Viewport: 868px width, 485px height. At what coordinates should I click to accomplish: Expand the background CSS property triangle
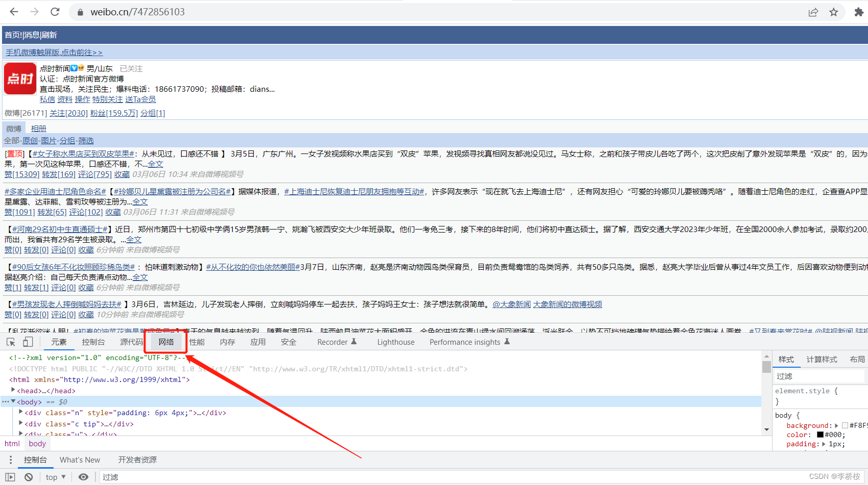(x=837, y=425)
